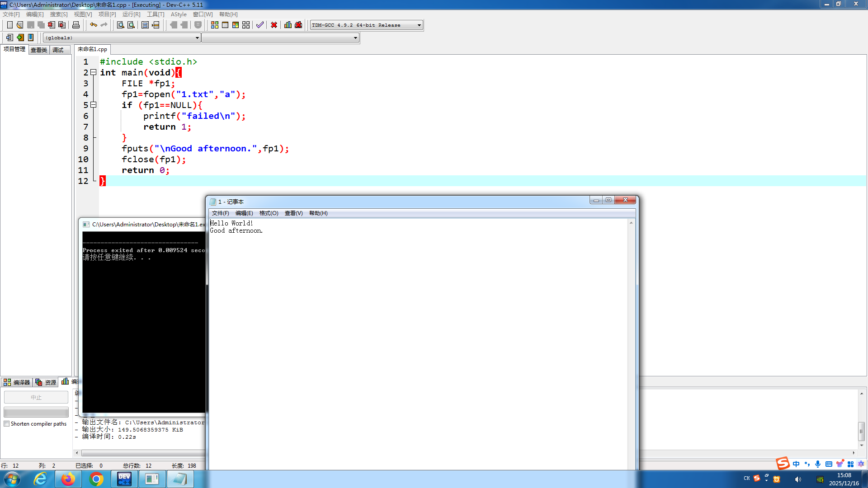The height and width of the screenshot is (488, 868).
Task: Enable Shorten compiler paths checkbox
Action: (7, 424)
